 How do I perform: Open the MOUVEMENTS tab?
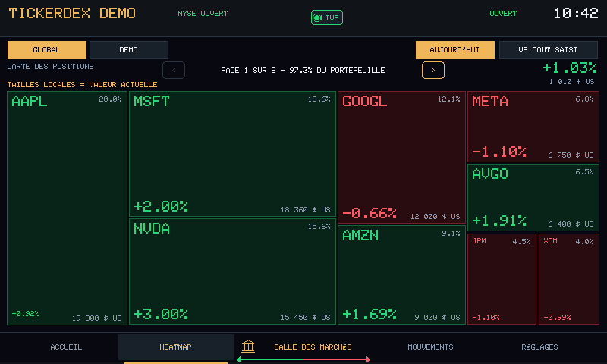coord(430,347)
